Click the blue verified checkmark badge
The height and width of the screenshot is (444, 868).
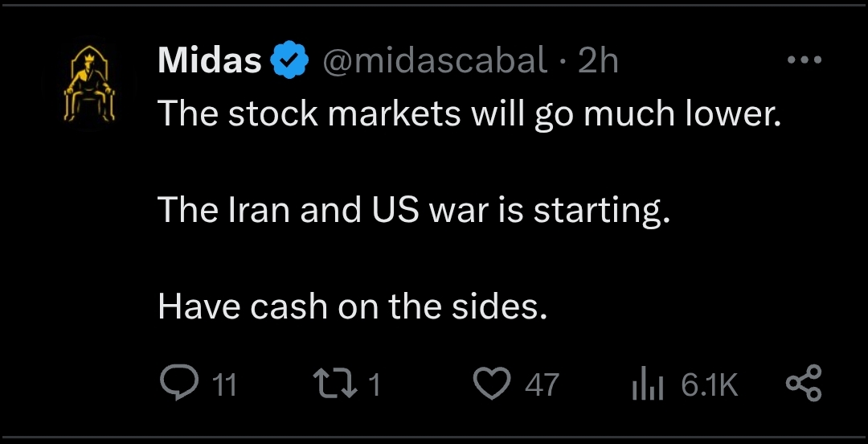[292, 60]
